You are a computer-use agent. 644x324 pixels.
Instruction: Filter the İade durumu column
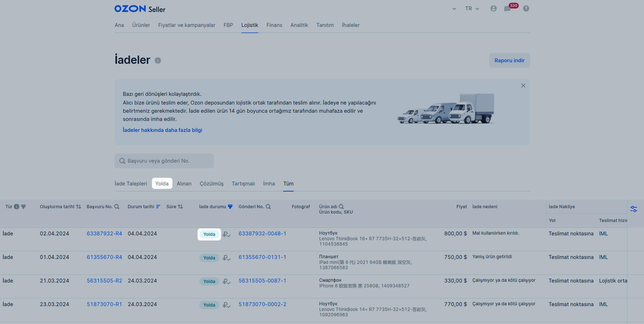[230, 207]
